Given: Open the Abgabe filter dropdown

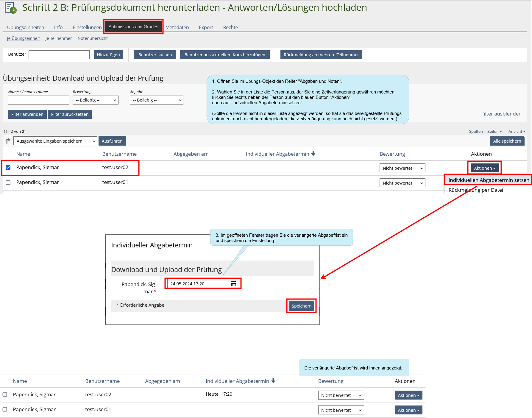Looking at the screenshot, I should (x=156, y=100).
